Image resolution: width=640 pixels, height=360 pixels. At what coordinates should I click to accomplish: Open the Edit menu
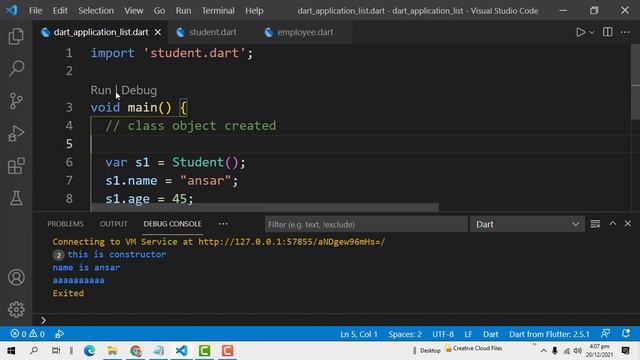click(x=60, y=11)
